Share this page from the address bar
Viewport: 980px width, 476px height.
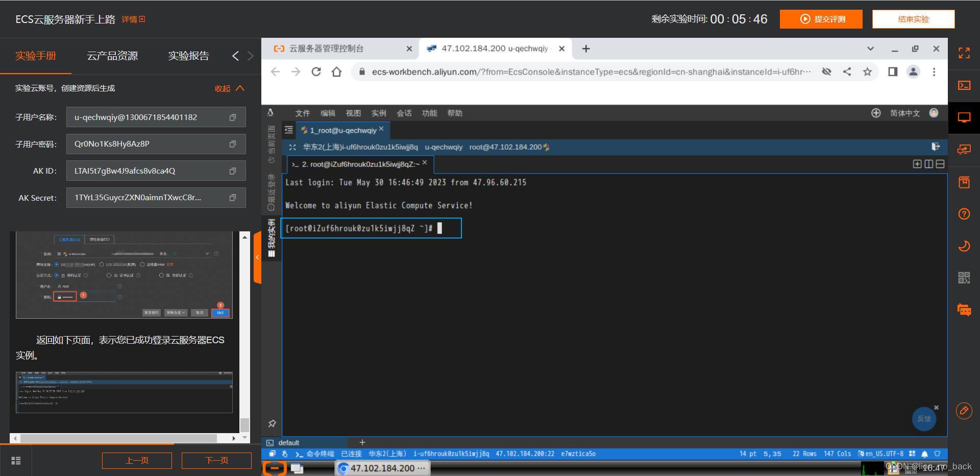[x=847, y=72]
